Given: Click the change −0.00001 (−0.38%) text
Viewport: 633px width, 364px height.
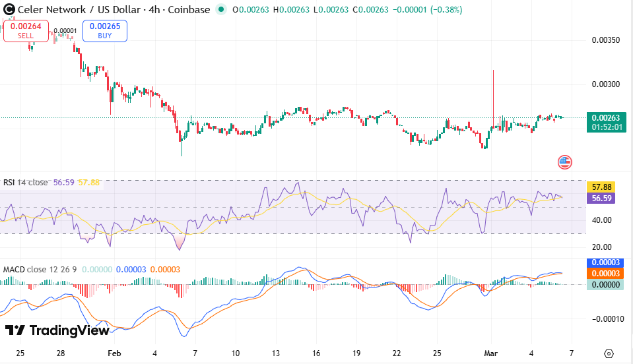Looking at the screenshot, I should [x=428, y=10].
